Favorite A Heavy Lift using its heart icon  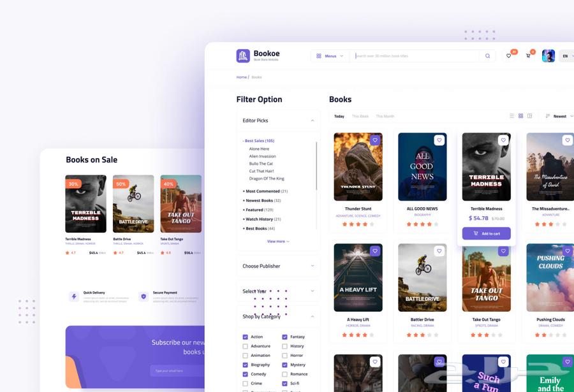click(376, 250)
